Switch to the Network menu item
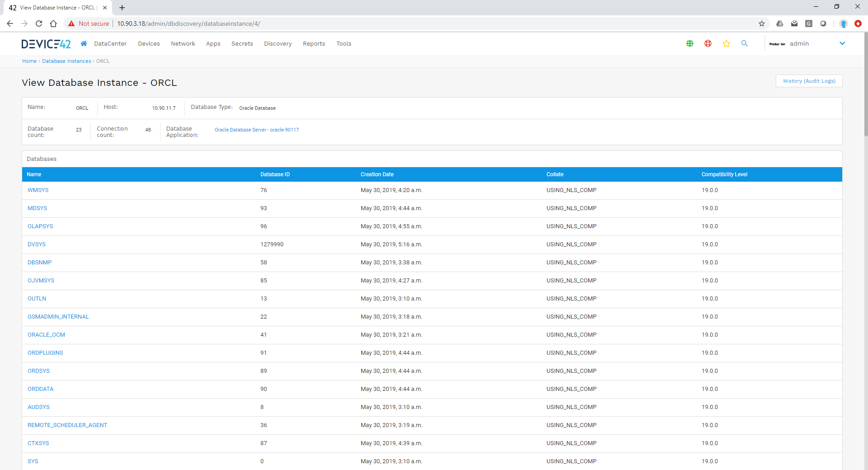 (x=183, y=43)
